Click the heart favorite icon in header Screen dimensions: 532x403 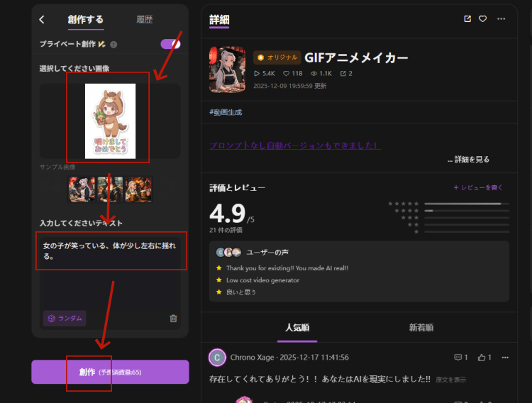tap(483, 18)
